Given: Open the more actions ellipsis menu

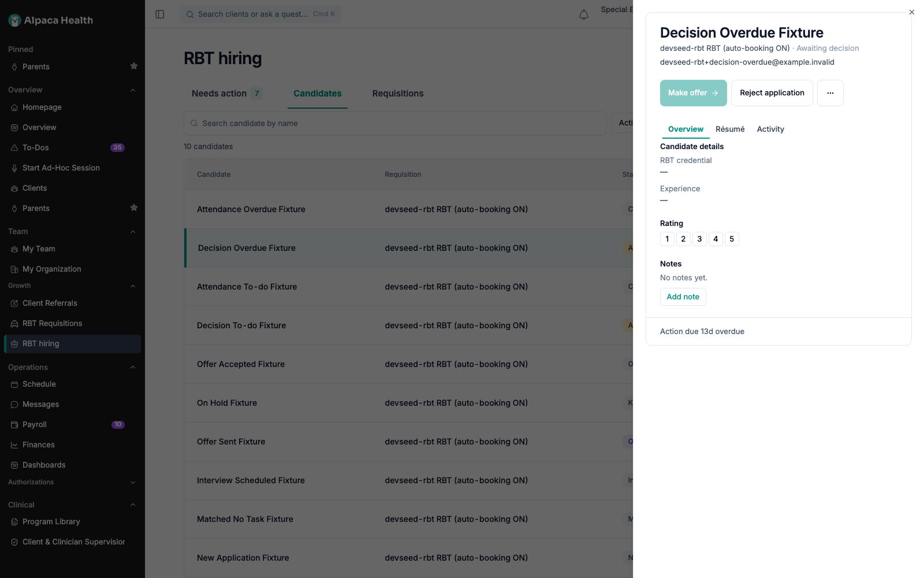Looking at the screenshot, I should [x=830, y=93].
